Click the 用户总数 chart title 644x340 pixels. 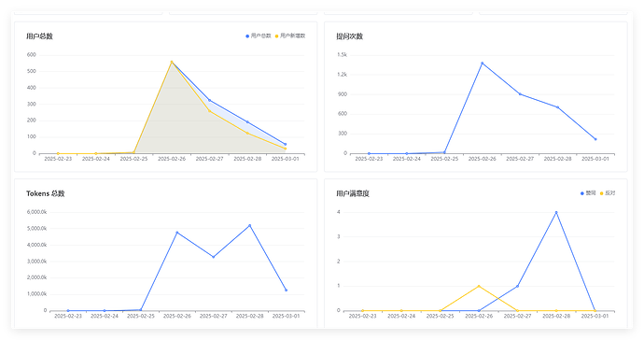pyautogui.click(x=39, y=36)
